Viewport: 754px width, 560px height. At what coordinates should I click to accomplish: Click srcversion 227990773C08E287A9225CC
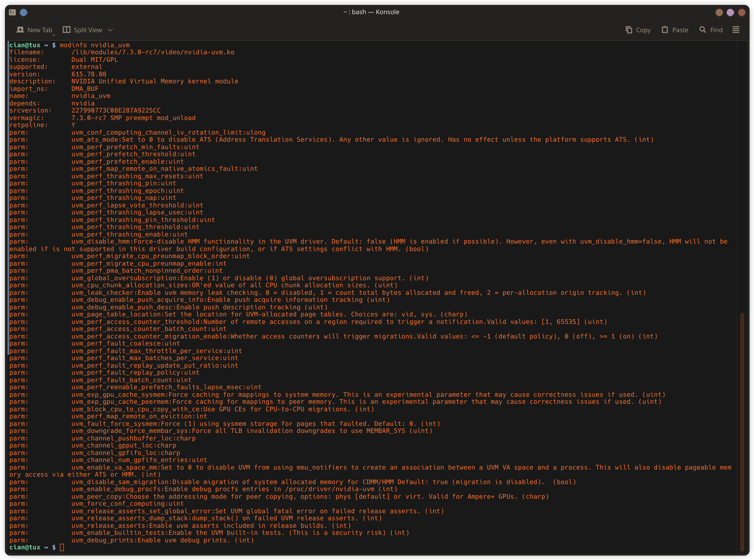coord(116,110)
